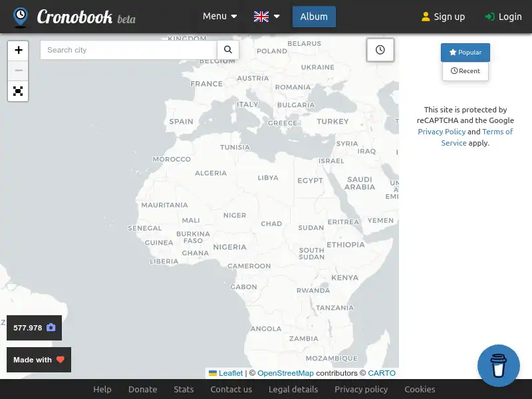Click the search magnifier icon
The width and height of the screenshot is (532, 399).
pyautogui.click(x=228, y=49)
